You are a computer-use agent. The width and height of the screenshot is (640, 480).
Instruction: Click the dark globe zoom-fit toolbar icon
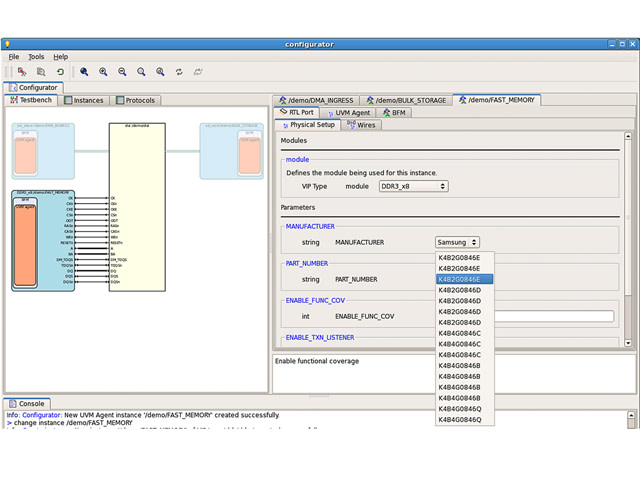pyautogui.click(x=84, y=72)
